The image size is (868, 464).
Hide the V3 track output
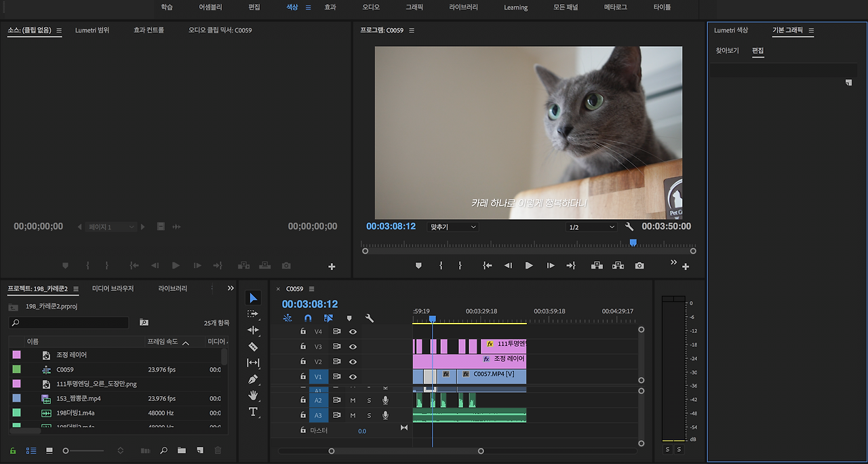(x=353, y=347)
